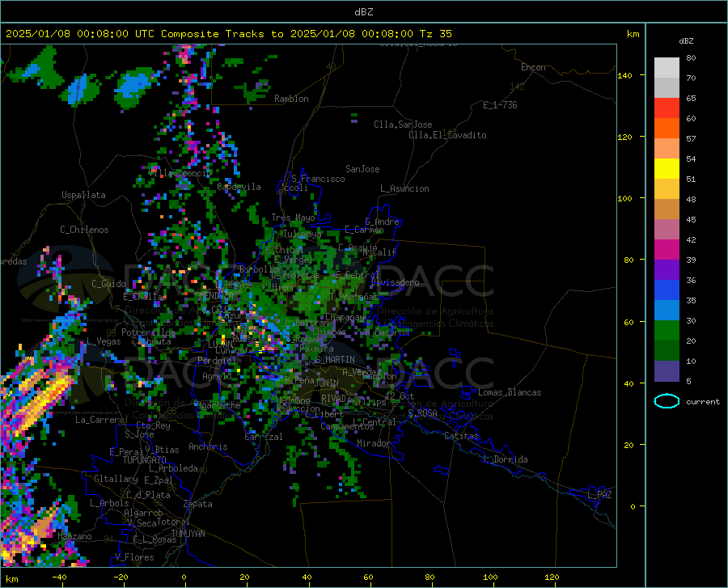Click the Tres_Mayo label

[293, 218]
